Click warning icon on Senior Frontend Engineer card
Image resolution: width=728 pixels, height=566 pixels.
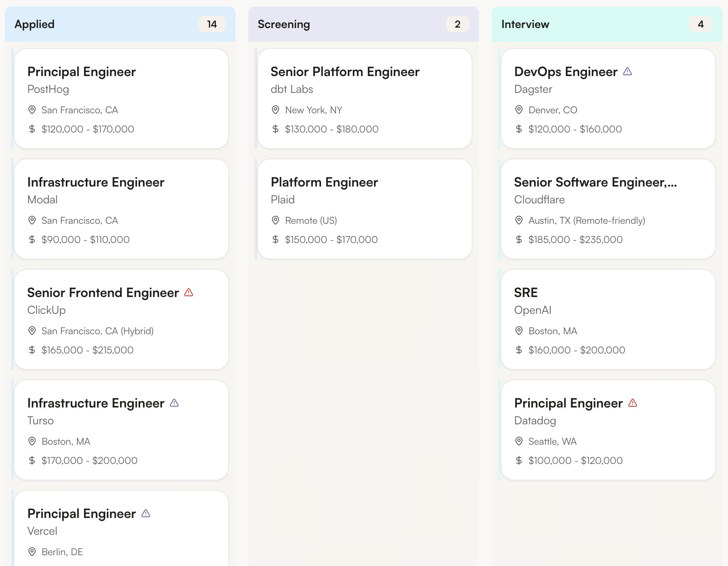(189, 293)
